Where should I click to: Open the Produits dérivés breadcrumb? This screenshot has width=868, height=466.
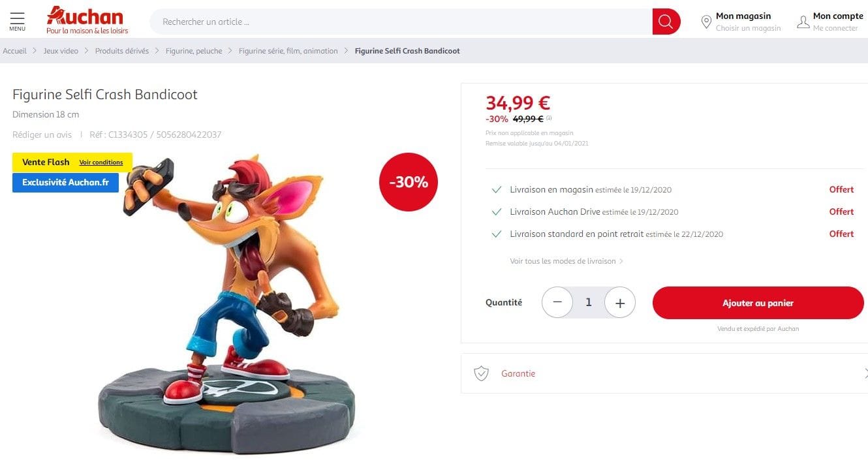122,51
